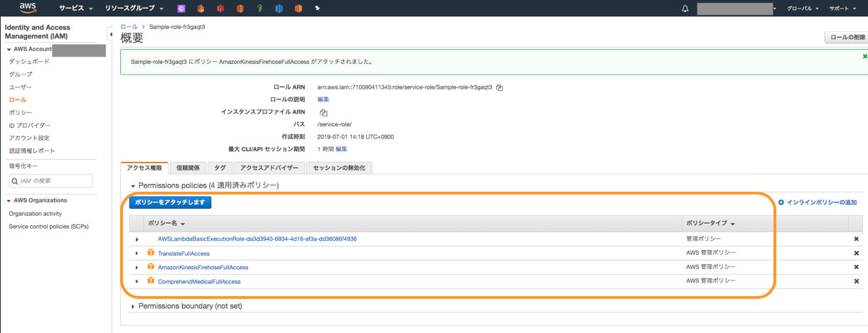Open the green key shortcut icon

(x=259, y=9)
